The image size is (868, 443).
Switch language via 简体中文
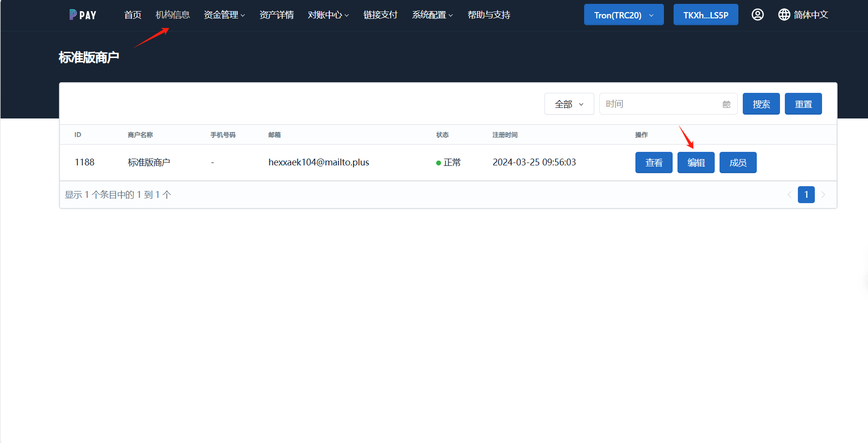[x=811, y=15]
